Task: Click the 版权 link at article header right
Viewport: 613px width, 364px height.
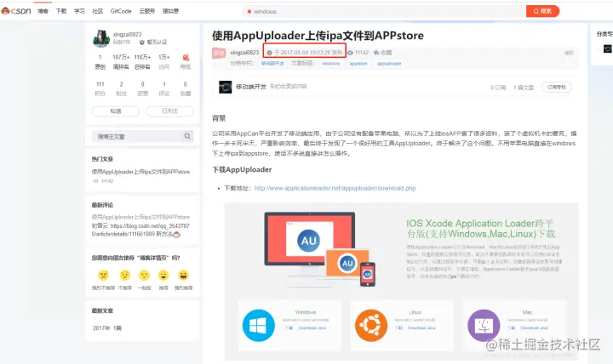Action: click(x=569, y=53)
